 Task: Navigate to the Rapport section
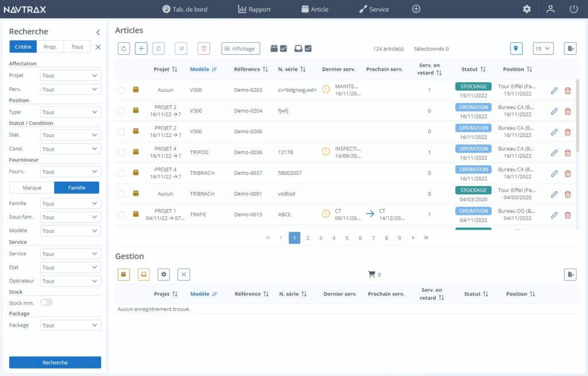pyautogui.click(x=254, y=9)
